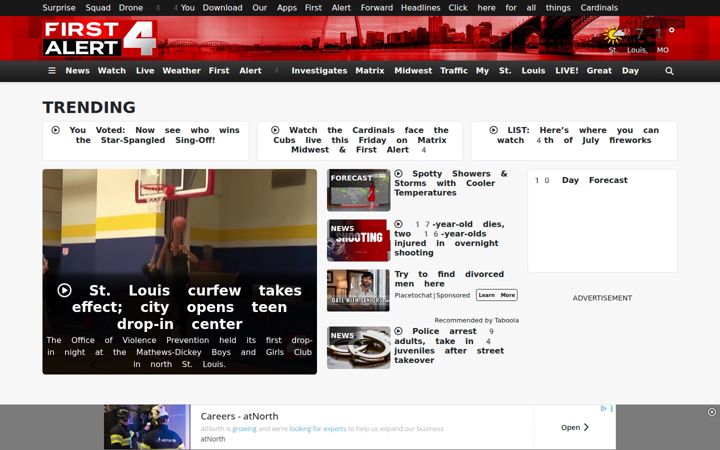The image size is (720, 450).
Task: Open the St. Louis weather icon
Action: coord(613,35)
